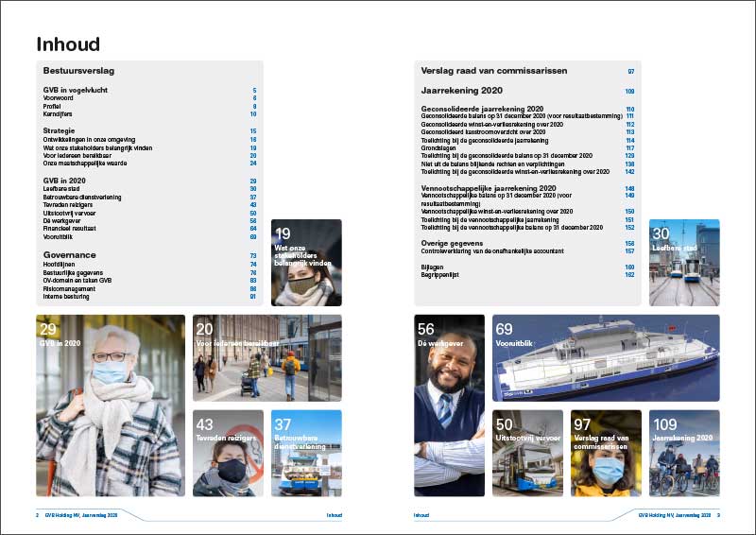Open the 'GVB in 2020' photo tile

tap(111, 406)
